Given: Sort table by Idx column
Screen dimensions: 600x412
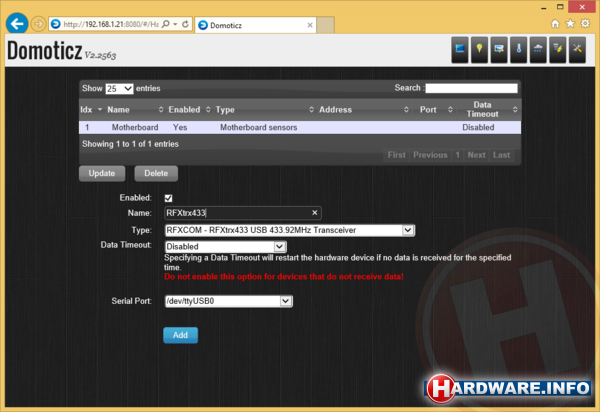Looking at the screenshot, I should pos(91,110).
